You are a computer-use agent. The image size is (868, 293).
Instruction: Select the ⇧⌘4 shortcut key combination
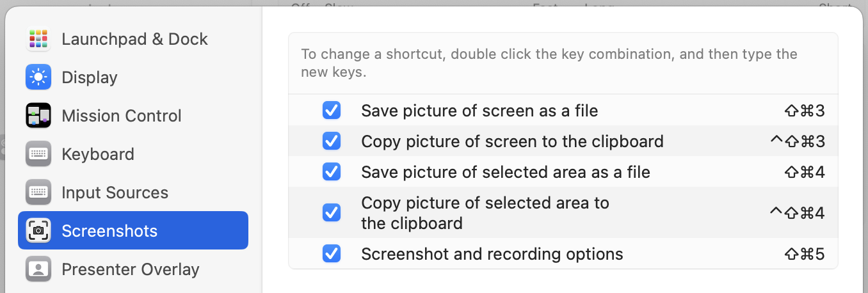[805, 172]
